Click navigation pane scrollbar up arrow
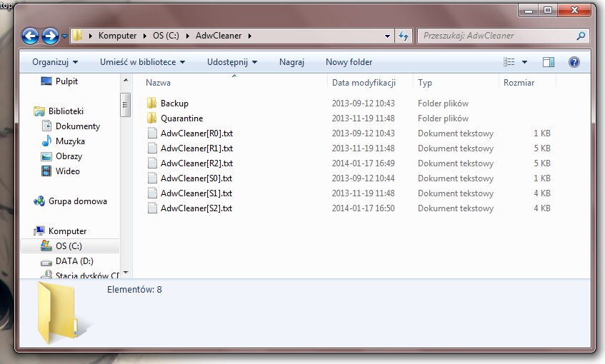Screen dimensions: 605x364 [x=126, y=80]
